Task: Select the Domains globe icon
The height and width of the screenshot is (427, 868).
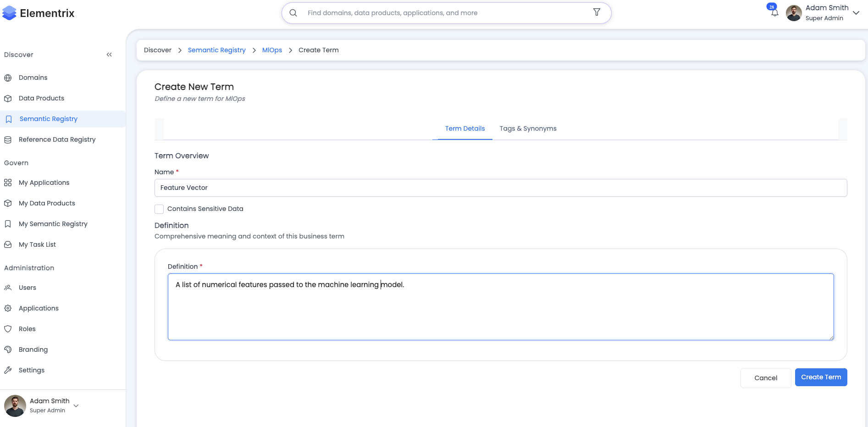Action: (x=8, y=78)
